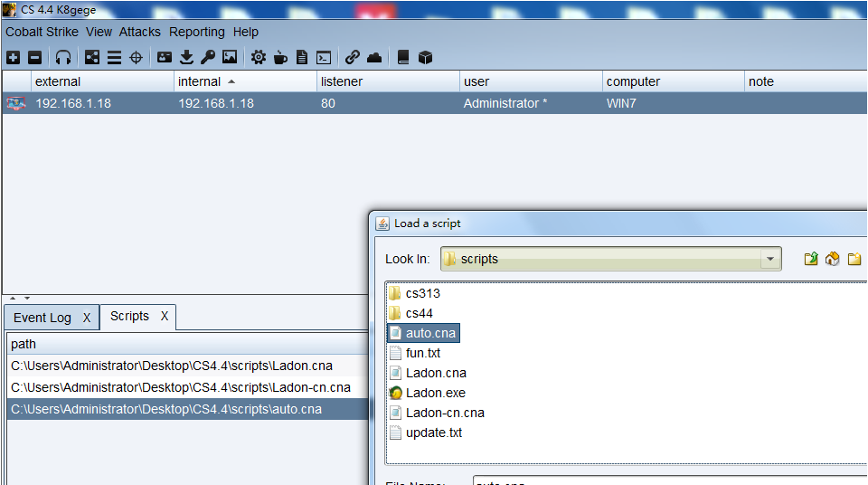Click Host a File chain link icon

(353, 57)
